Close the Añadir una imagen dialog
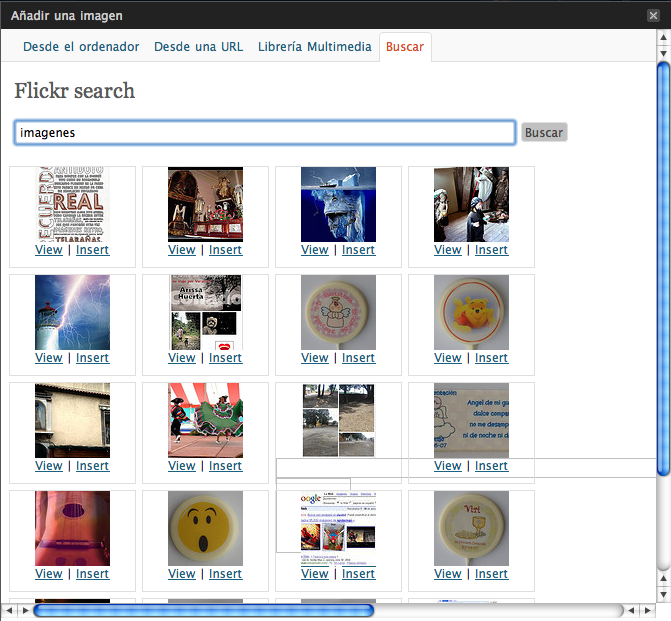The width and height of the screenshot is (671, 621). pyautogui.click(x=652, y=15)
